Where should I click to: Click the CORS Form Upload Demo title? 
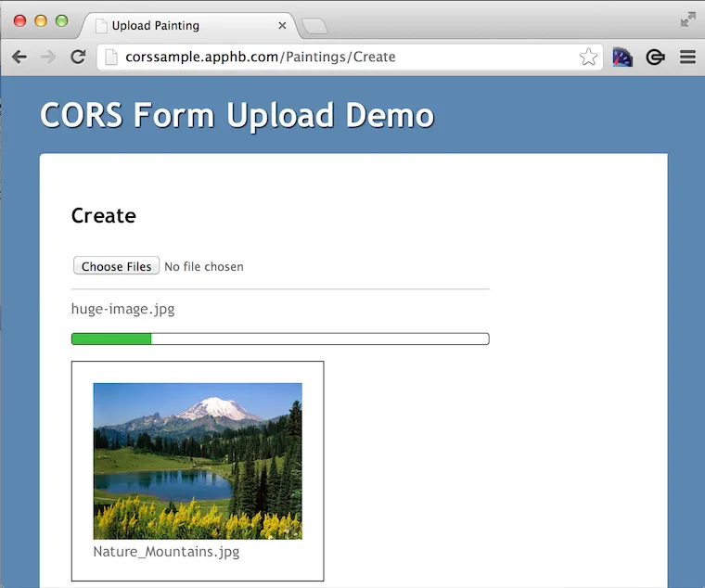(237, 116)
